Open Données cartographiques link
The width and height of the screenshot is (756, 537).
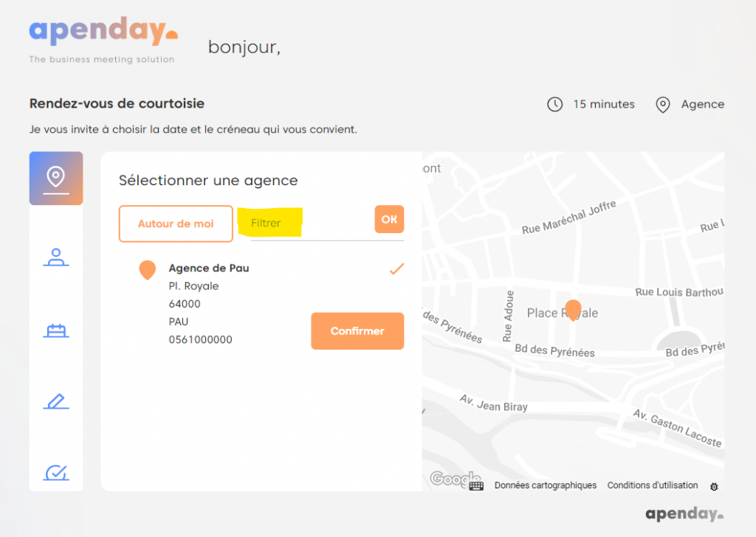click(546, 485)
